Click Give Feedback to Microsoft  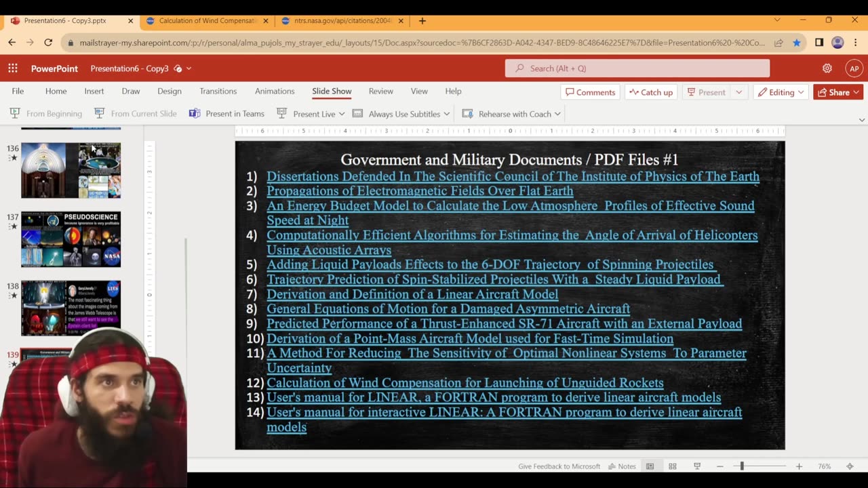point(559,466)
